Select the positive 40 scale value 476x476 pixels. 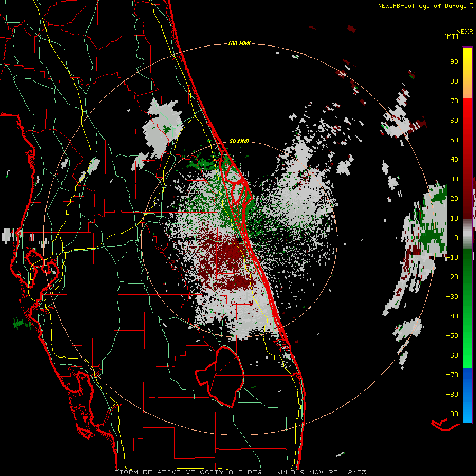coord(454,159)
